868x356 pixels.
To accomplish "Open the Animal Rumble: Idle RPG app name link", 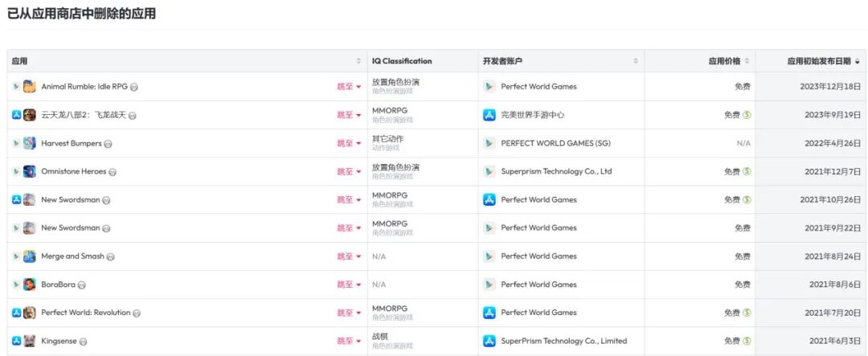I will (x=84, y=86).
